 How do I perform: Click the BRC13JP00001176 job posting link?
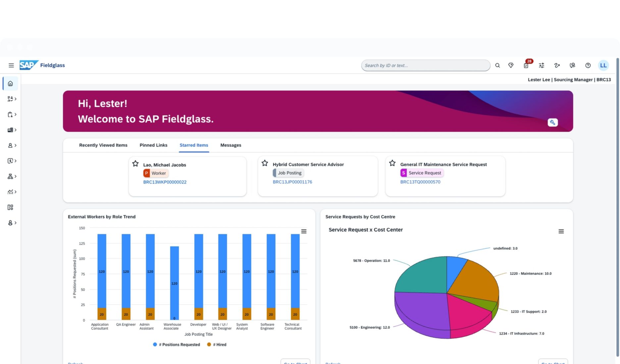(x=292, y=182)
